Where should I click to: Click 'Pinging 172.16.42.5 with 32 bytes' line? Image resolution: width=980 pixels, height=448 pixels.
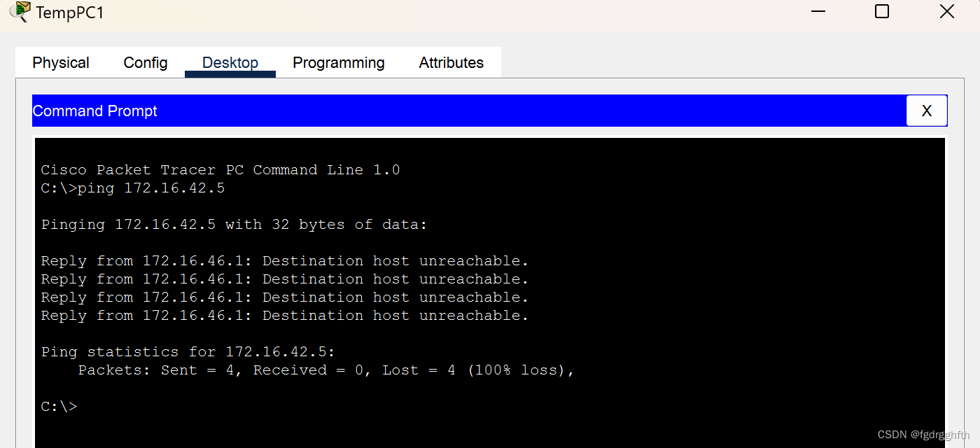pyautogui.click(x=234, y=225)
